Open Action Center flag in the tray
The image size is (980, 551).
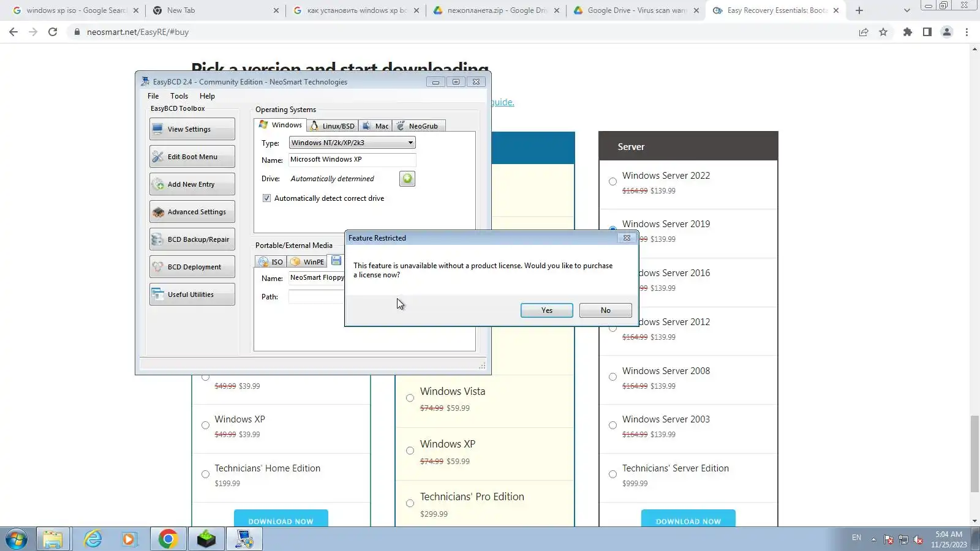click(x=889, y=539)
